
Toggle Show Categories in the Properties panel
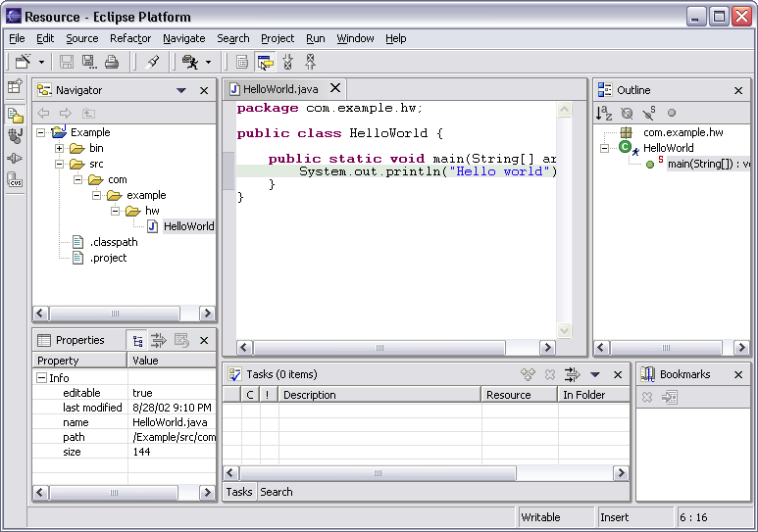click(137, 340)
